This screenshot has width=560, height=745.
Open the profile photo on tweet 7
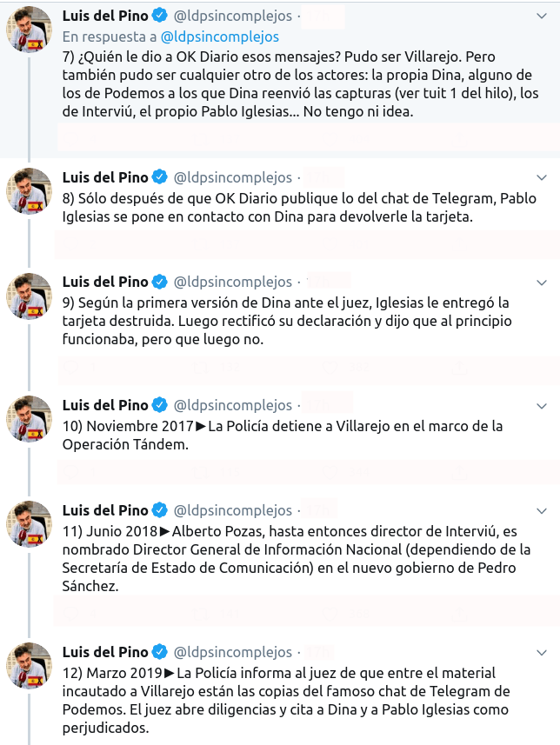point(30,30)
